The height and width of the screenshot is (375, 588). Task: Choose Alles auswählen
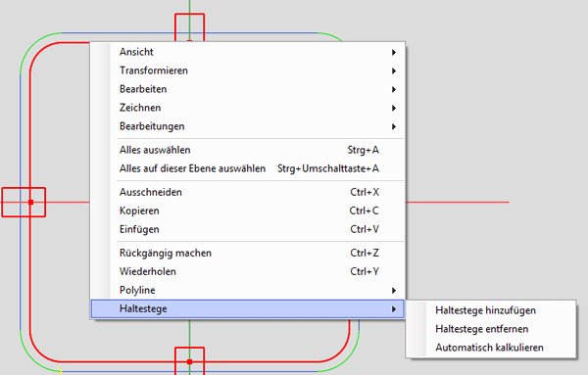pyautogui.click(x=248, y=150)
